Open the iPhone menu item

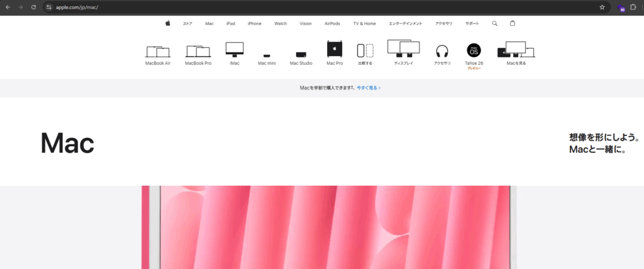coord(254,23)
